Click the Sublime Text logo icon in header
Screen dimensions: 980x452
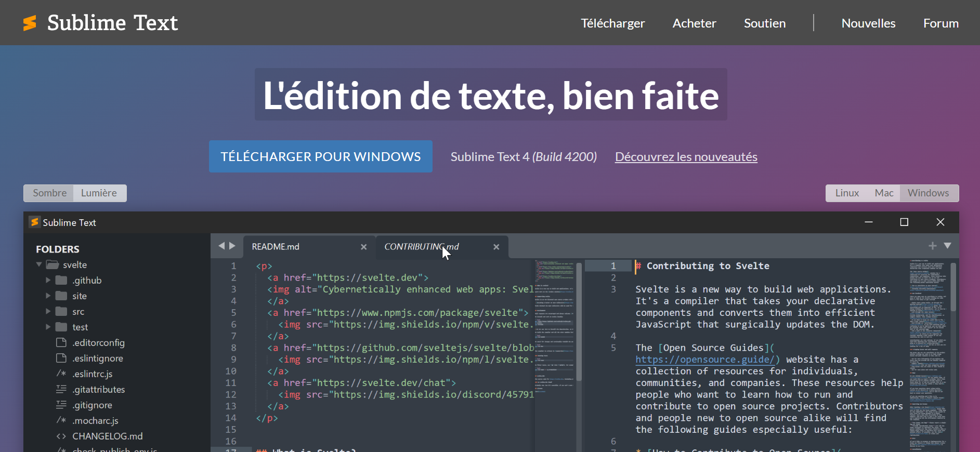(30, 23)
